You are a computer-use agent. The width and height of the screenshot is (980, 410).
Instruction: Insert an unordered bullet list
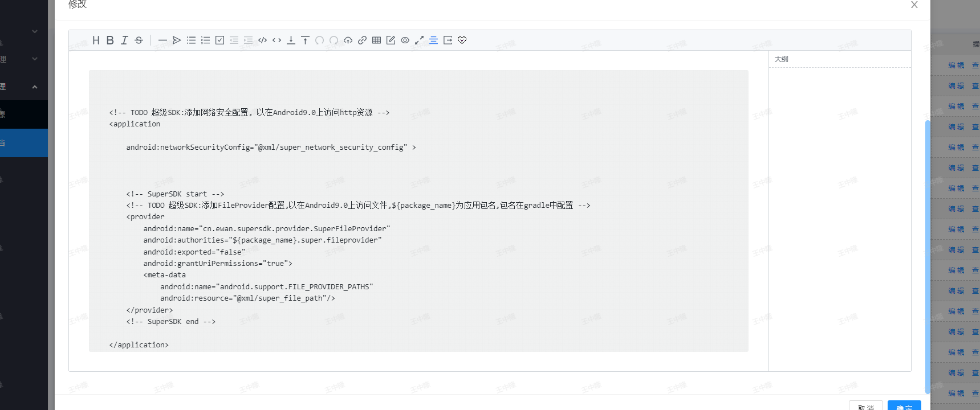click(191, 40)
